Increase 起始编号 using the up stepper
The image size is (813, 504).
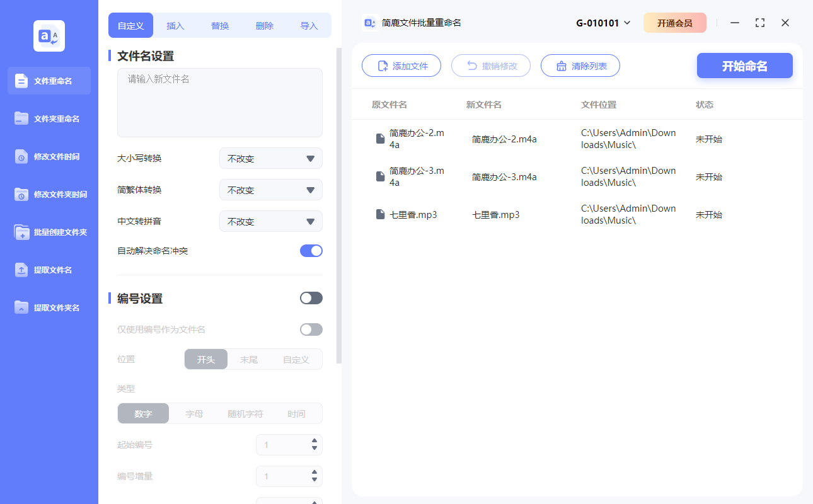pyautogui.click(x=314, y=441)
